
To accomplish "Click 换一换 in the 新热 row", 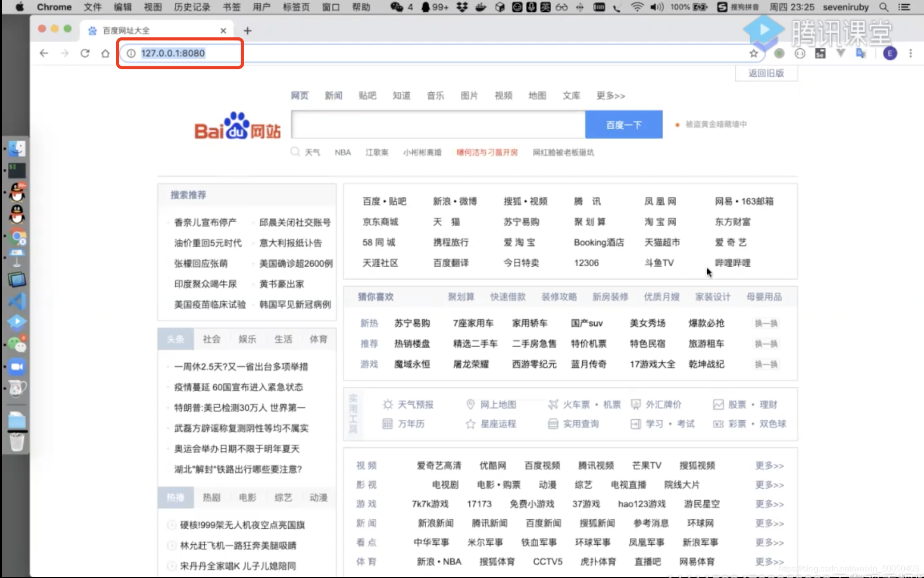I will 766,323.
